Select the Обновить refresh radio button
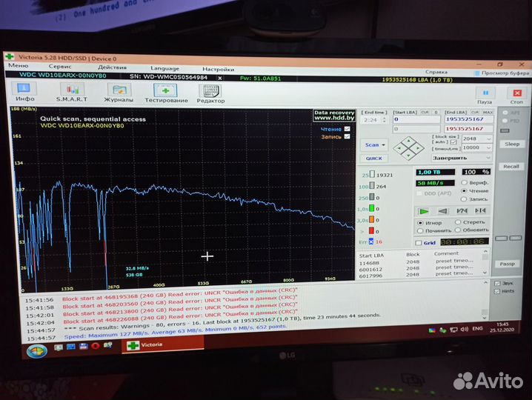This screenshot has width=532, height=400. point(458,230)
